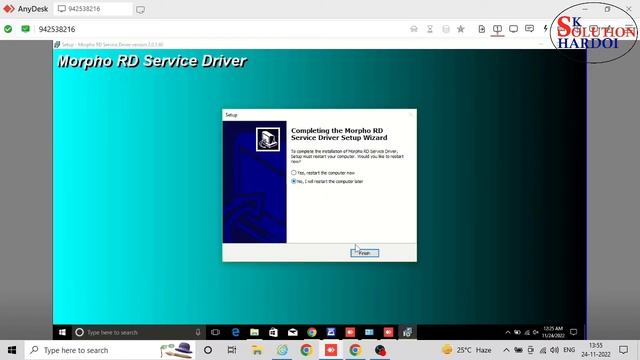Select 'Yes, restart the computer now' option
640x360 pixels.
click(323, 173)
